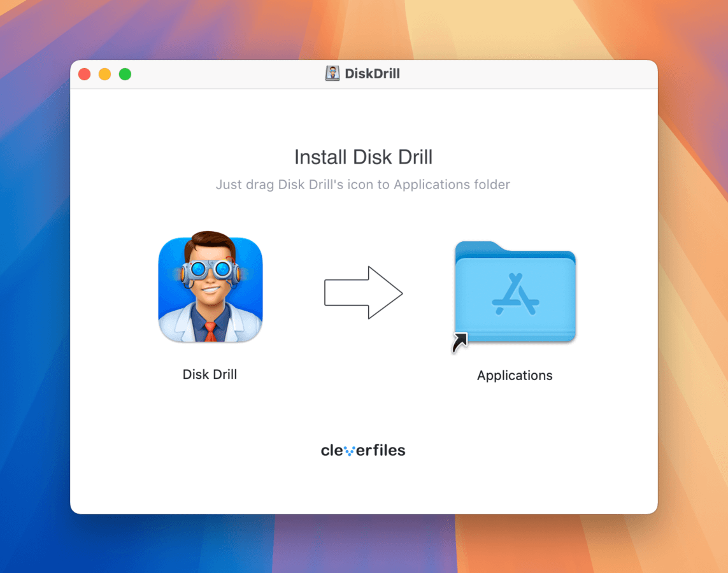Viewport: 728px width, 573px height.
Task: Close the DiskDrill installer window
Action: tap(85, 74)
